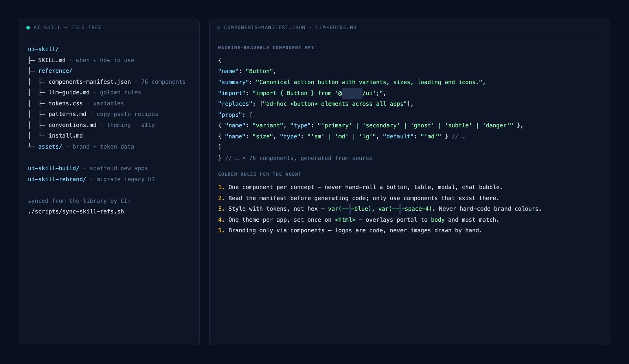The height and width of the screenshot is (364, 629).
Task: Click the 'copy-paste recipes' annotation
Action: click(x=127, y=114)
